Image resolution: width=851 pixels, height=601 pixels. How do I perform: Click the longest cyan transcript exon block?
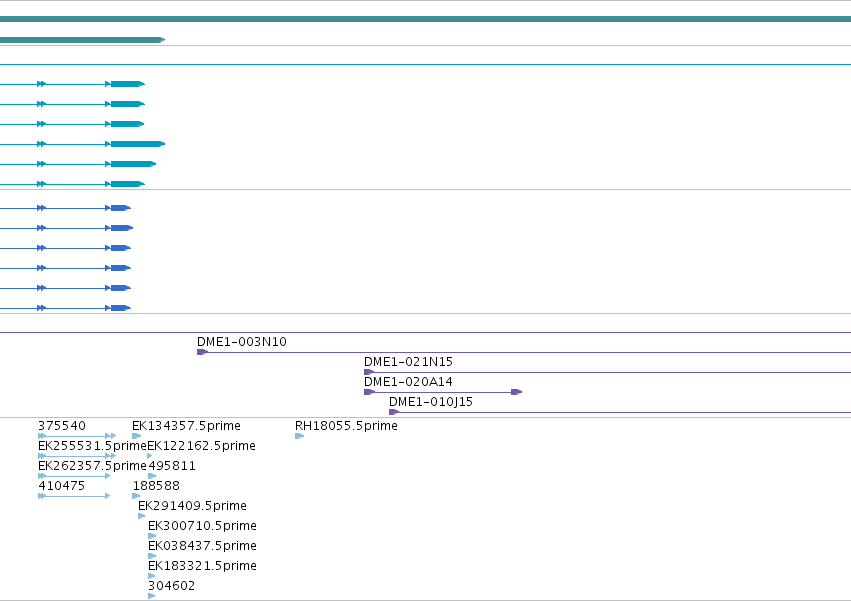[x=138, y=144]
